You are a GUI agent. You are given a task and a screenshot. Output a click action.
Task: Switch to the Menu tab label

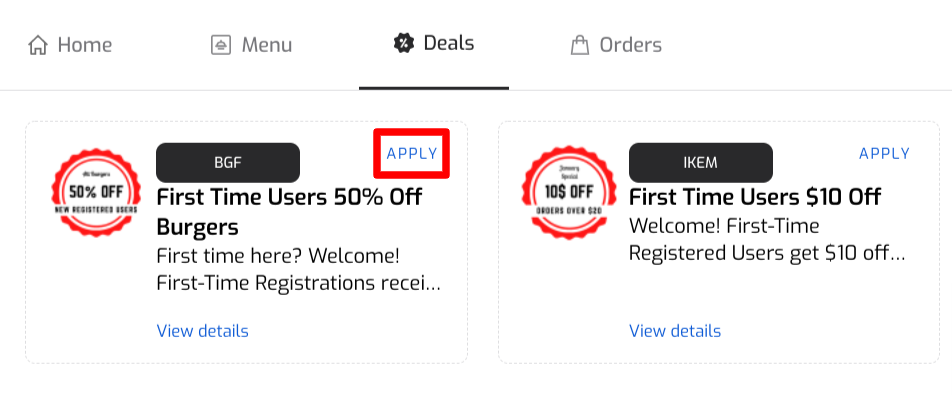click(267, 46)
